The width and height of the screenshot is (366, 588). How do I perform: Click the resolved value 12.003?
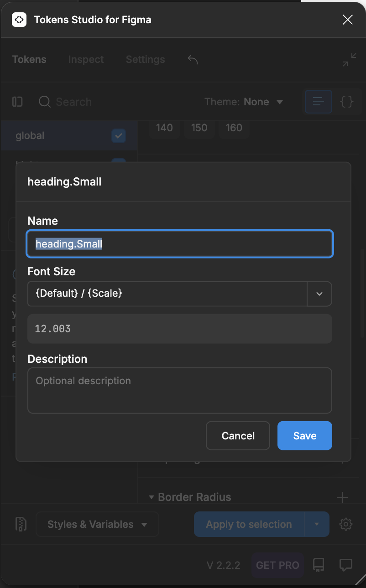(x=179, y=329)
